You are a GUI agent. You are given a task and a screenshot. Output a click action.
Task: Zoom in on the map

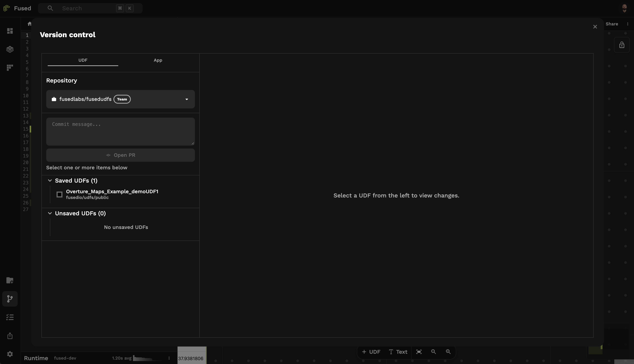[x=448, y=351]
